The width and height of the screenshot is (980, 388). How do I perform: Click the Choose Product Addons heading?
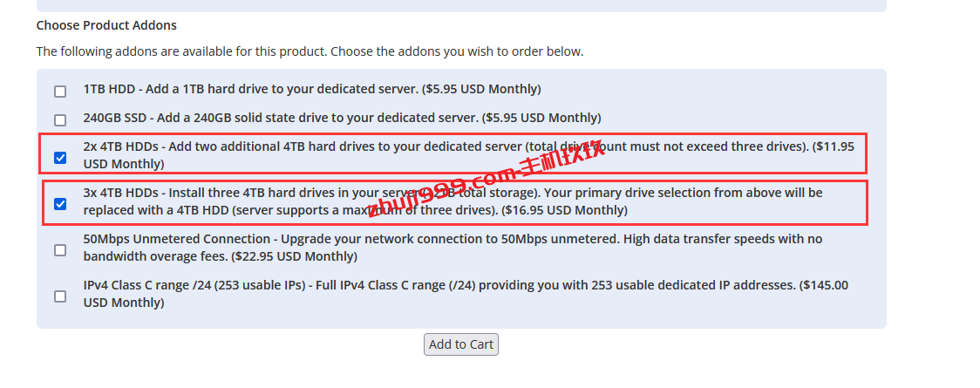(106, 25)
